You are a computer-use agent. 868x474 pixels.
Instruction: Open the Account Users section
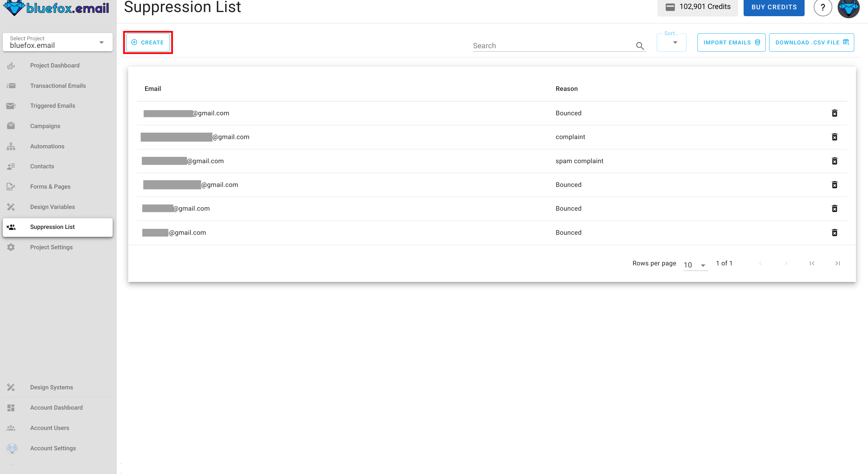pos(49,428)
